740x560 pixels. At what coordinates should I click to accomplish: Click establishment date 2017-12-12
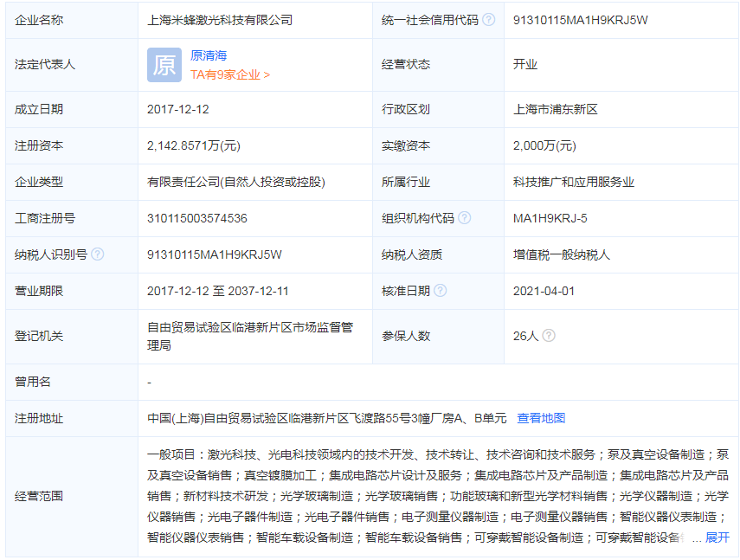(178, 109)
